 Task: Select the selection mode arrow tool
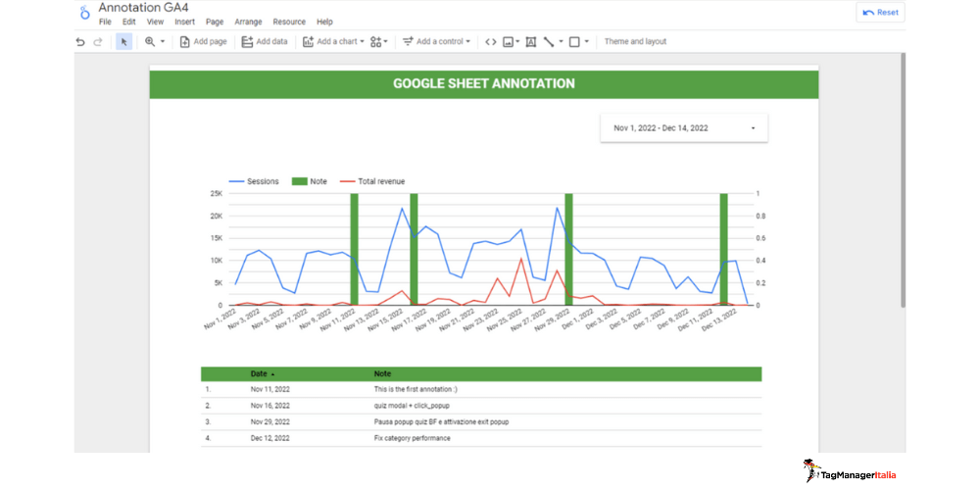coord(123,42)
